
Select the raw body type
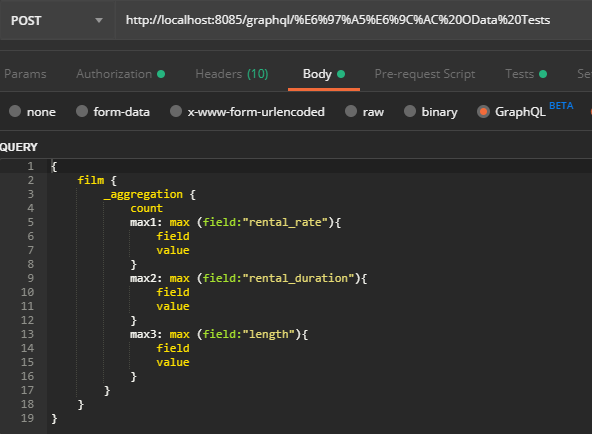coord(365,112)
